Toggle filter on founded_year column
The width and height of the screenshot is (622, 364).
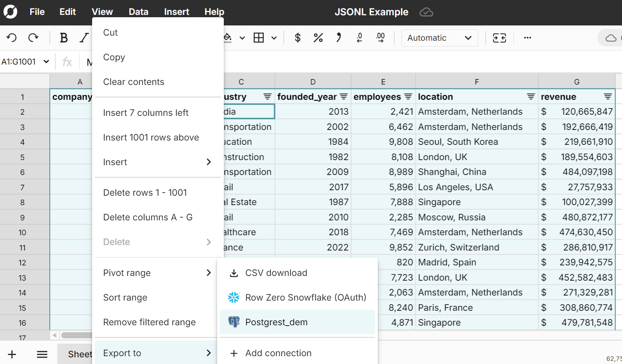pyautogui.click(x=344, y=97)
